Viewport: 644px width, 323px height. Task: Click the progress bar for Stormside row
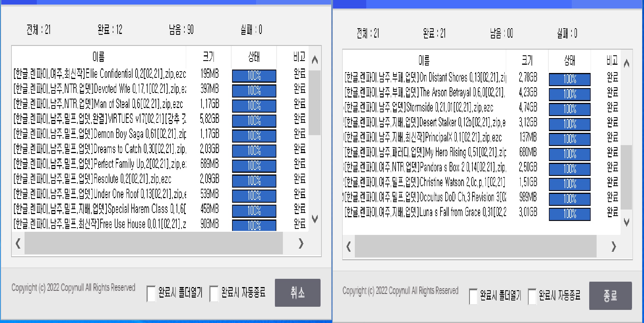pos(569,109)
